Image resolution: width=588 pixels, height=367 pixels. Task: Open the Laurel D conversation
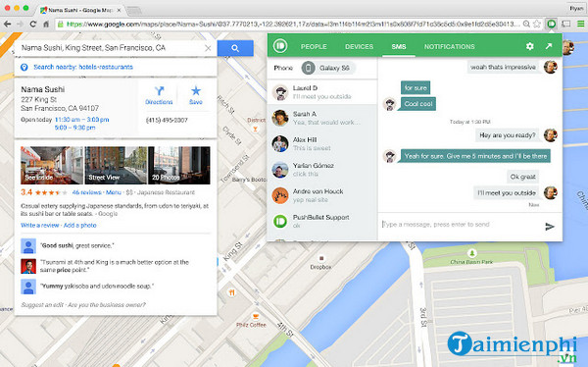click(322, 92)
